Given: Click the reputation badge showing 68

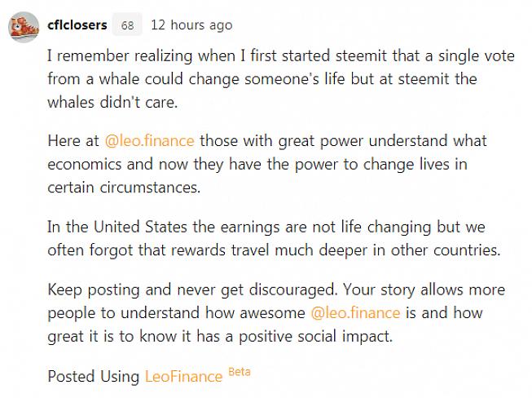Looking at the screenshot, I should pos(127,25).
